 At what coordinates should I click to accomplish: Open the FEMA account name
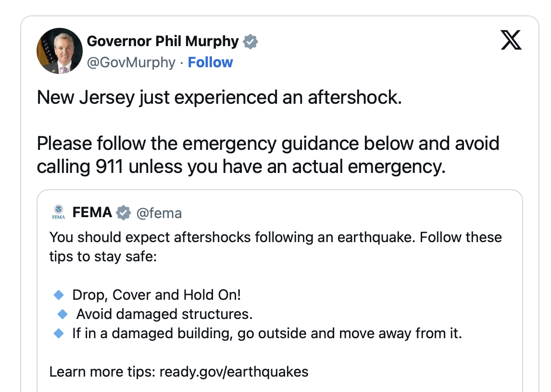point(92,212)
